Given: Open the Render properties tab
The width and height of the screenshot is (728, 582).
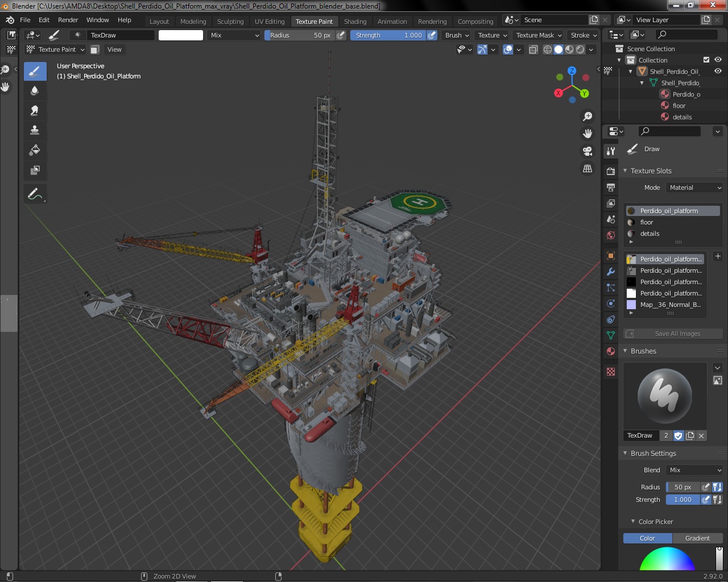Looking at the screenshot, I should click(611, 171).
